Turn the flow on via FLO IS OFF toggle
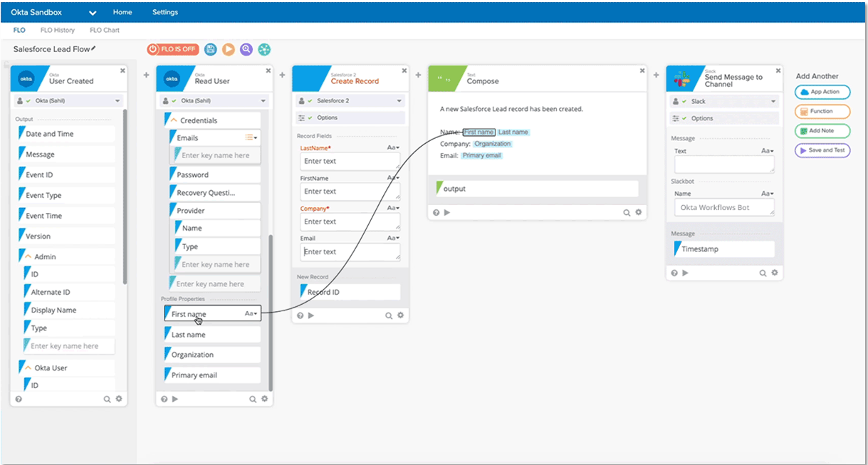The image size is (868, 465). pos(172,49)
